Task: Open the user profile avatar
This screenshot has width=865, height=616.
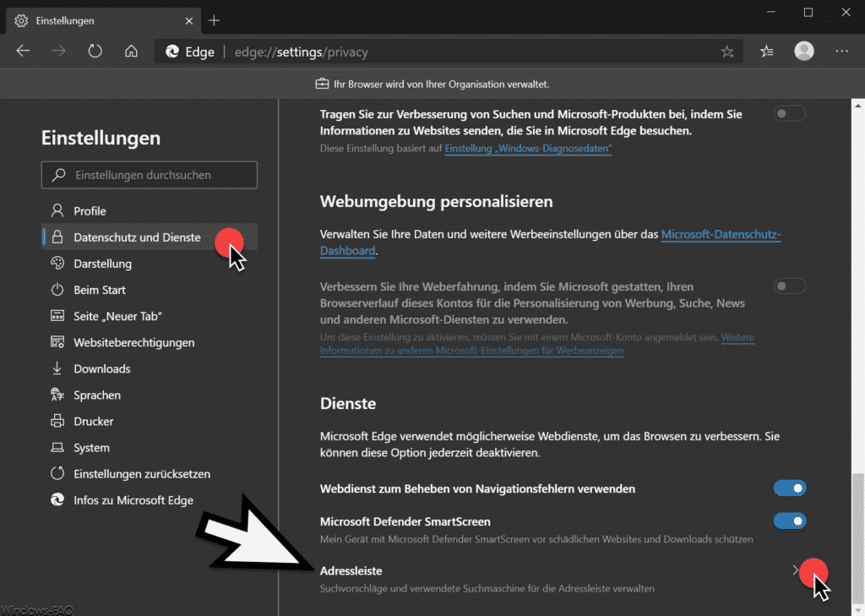Action: [x=804, y=52]
